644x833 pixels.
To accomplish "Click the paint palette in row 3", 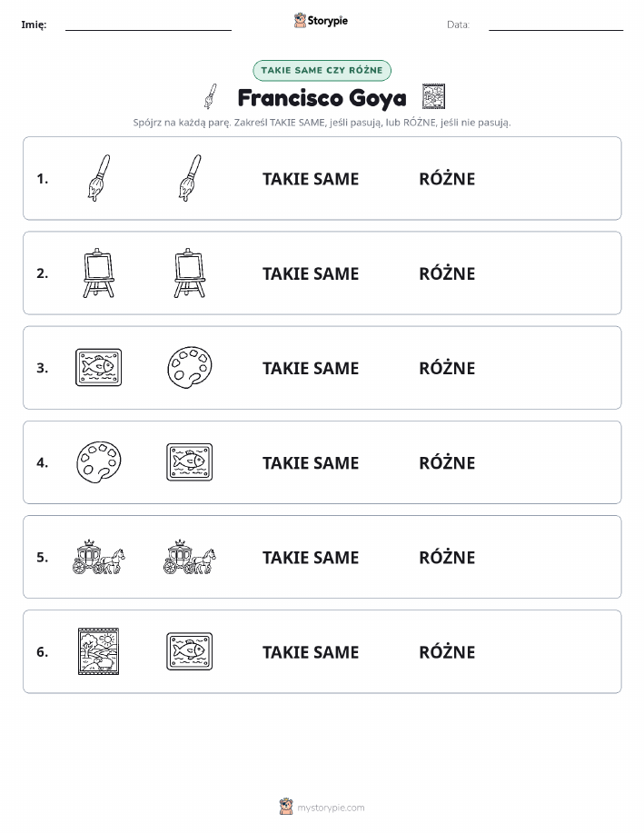I will pyautogui.click(x=190, y=367).
